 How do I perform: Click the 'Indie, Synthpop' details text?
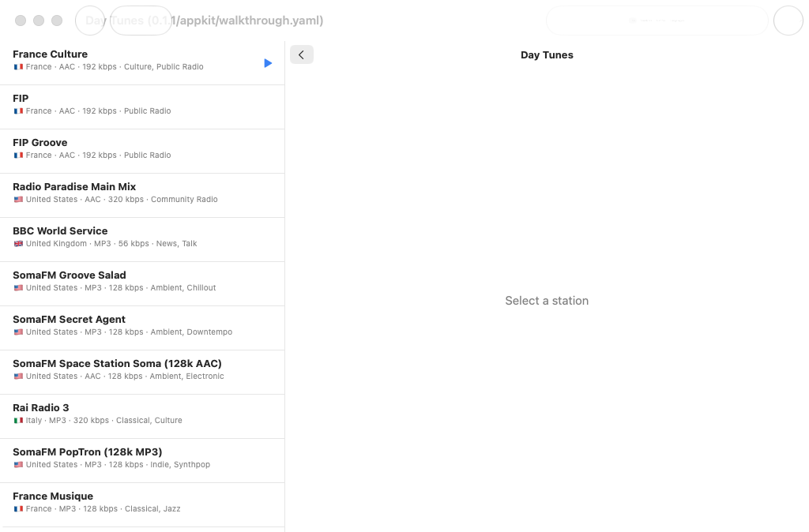click(181, 465)
